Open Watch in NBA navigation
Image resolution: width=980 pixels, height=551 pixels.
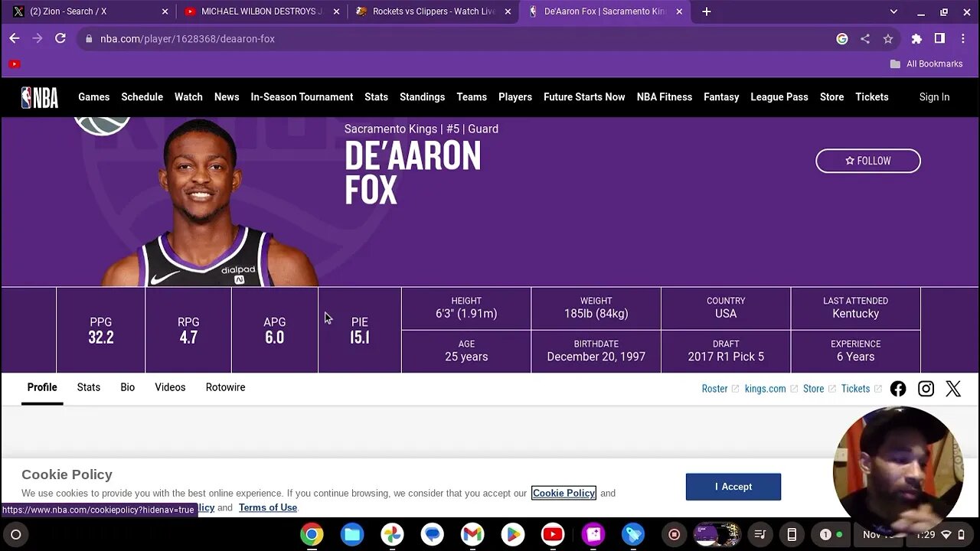pos(188,97)
